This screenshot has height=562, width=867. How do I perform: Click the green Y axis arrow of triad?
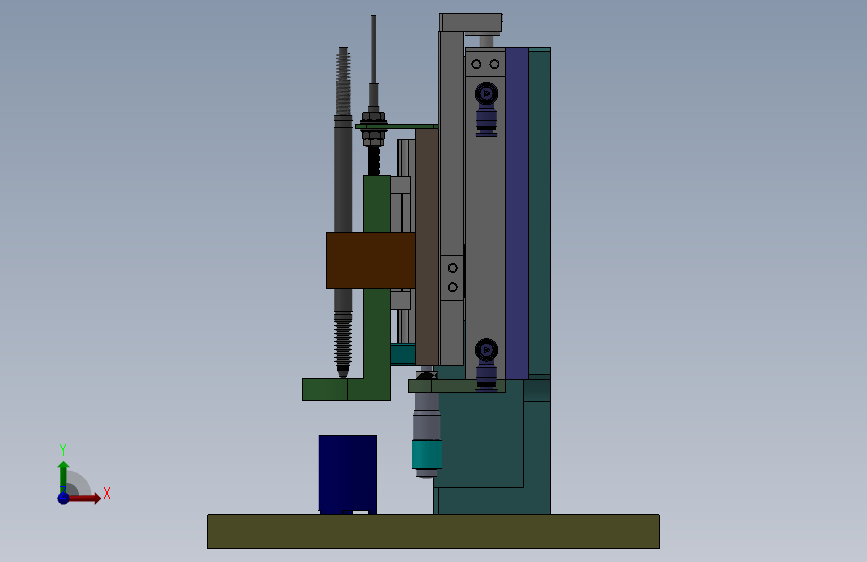[64, 476]
